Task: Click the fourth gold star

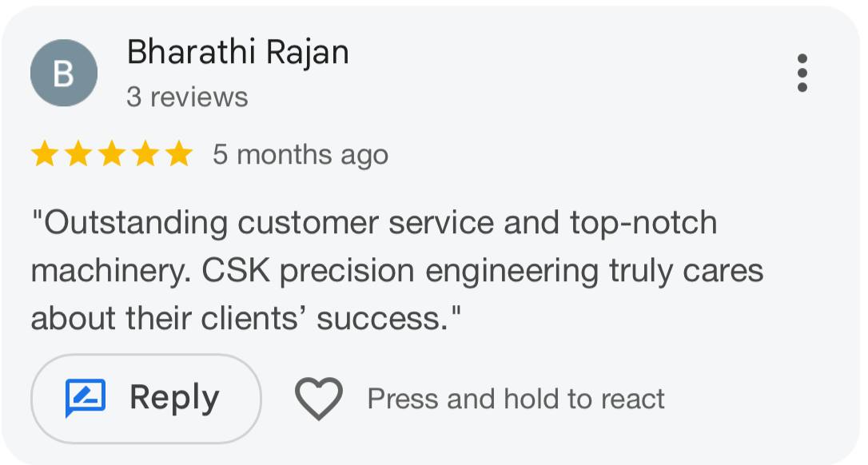Action: coord(146,153)
